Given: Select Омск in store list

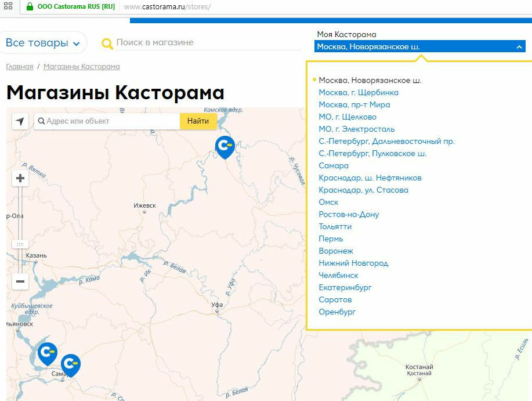Looking at the screenshot, I should [x=328, y=203].
